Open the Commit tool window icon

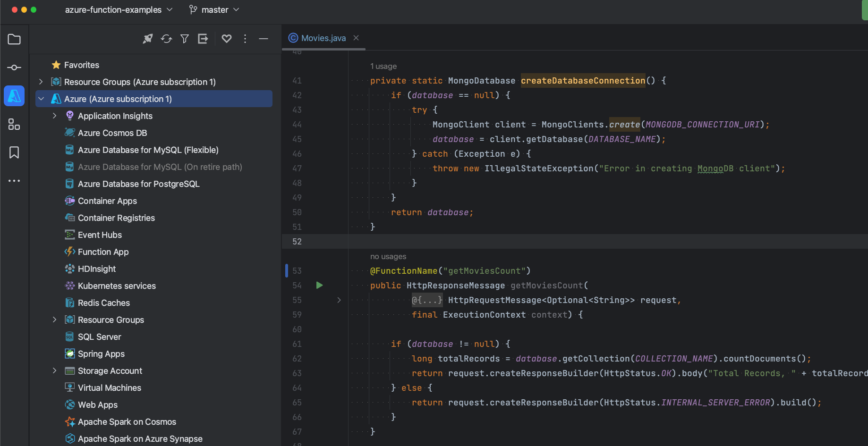tap(14, 67)
